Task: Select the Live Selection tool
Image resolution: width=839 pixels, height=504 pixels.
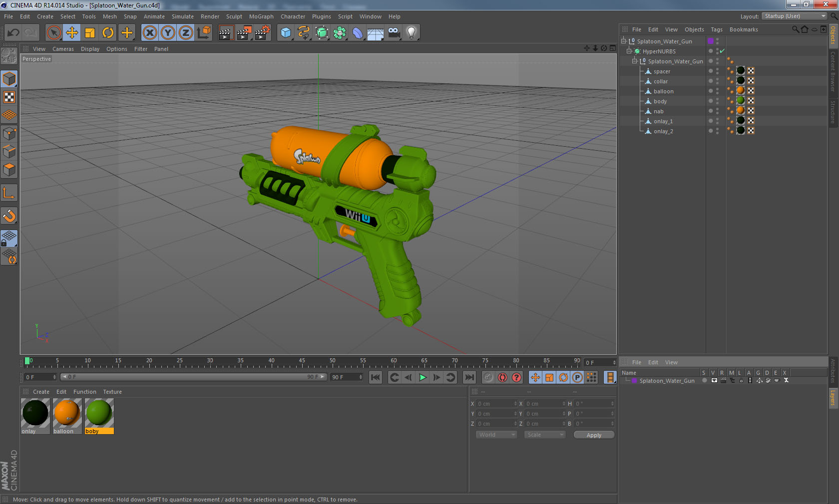Action: tap(53, 33)
